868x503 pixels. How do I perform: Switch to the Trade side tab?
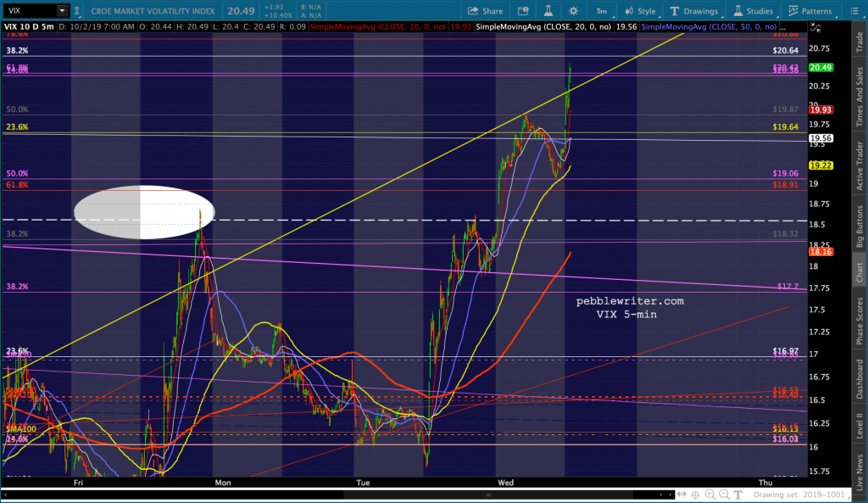pyautogui.click(x=860, y=42)
